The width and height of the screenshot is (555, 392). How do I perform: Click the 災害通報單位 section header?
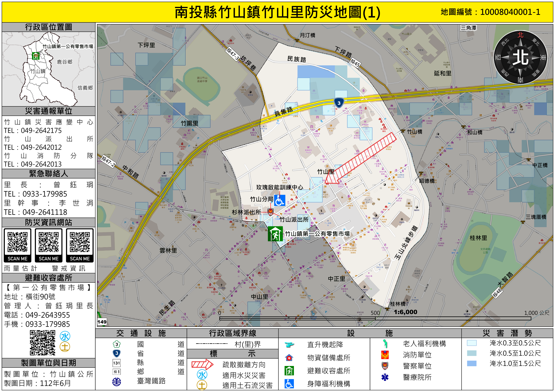[49, 111]
